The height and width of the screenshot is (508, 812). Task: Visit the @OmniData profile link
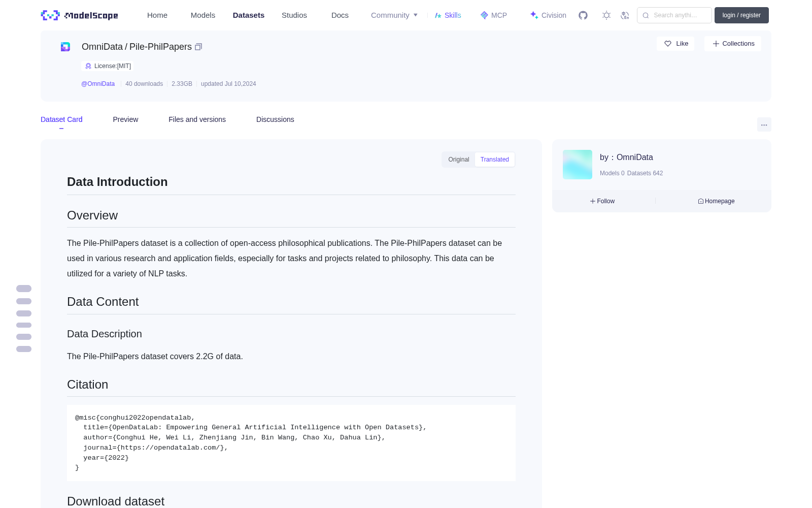98,84
